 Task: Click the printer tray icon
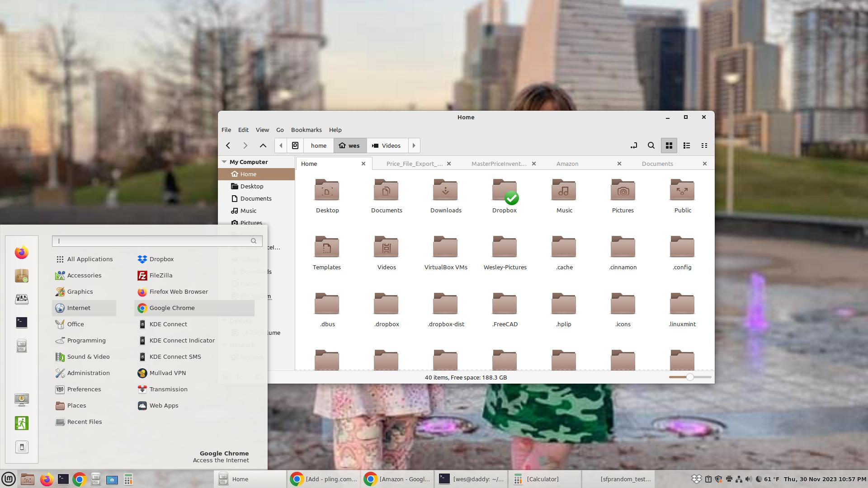(729, 479)
